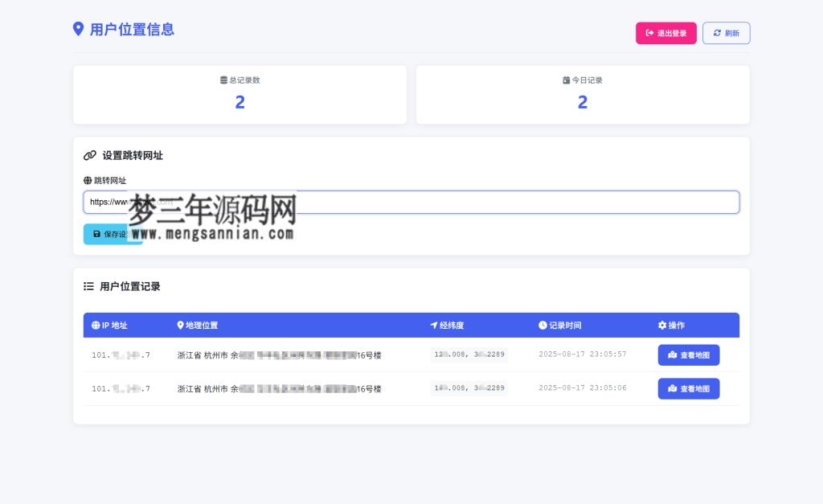Click the globe icon beside 跳转网址 label
The width and height of the screenshot is (823, 504).
pyautogui.click(x=86, y=180)
